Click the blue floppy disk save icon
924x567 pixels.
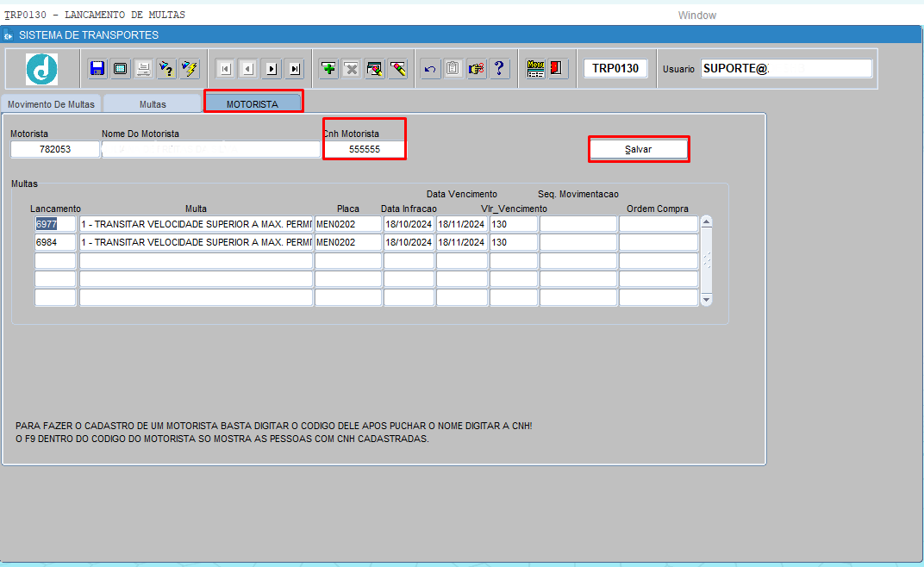pos(97,68)
